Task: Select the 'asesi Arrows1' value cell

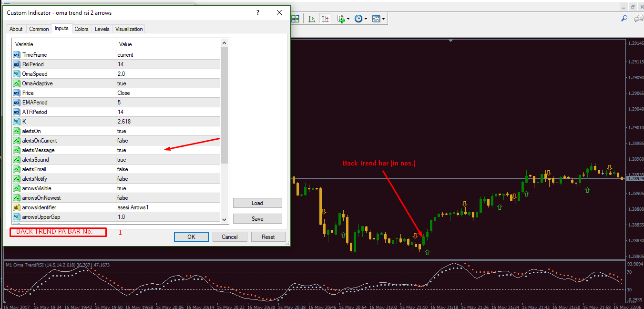Action: [x=168, y=207]
